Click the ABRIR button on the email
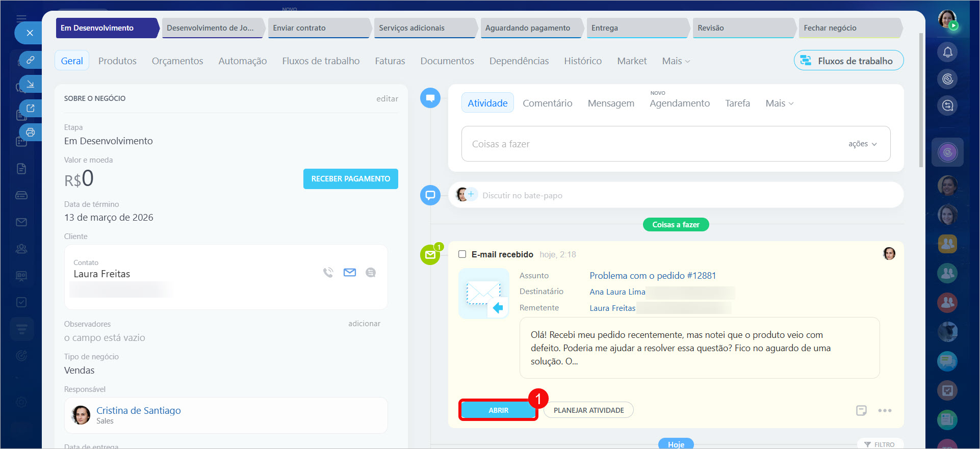 pos(498,410)
